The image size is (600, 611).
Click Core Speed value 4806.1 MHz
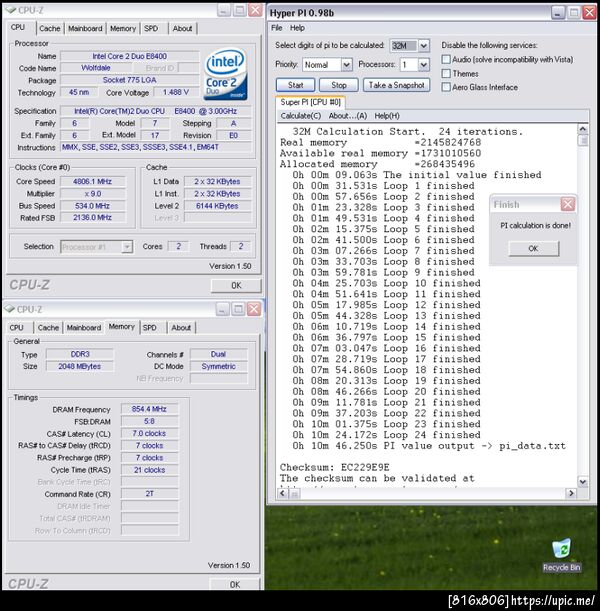92,182
